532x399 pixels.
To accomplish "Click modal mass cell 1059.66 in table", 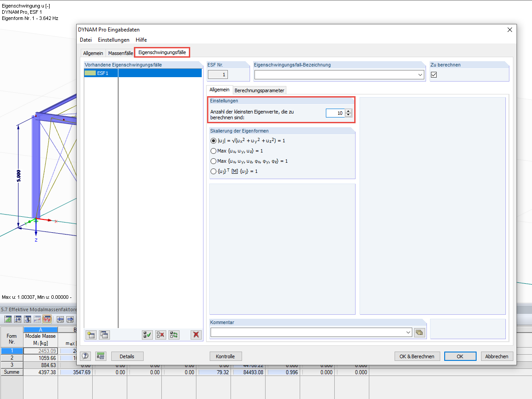I will click(x=40, y=358).
